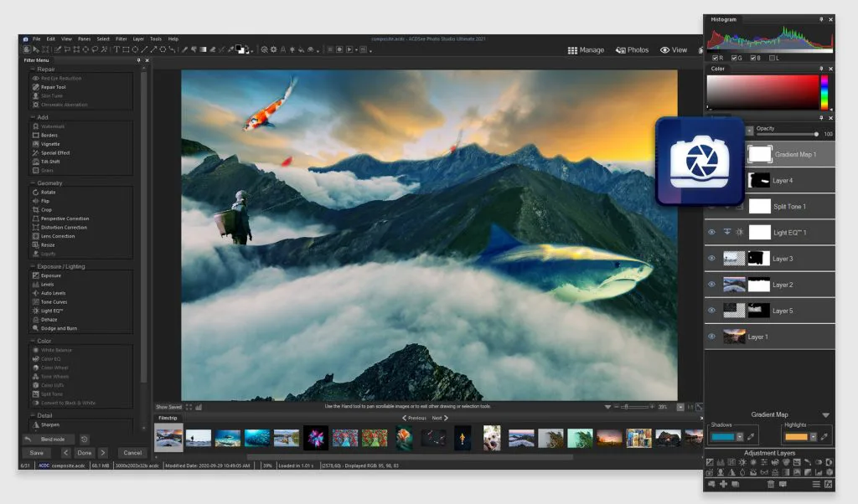Select the Move tool arrow
Viewport: 858px width, 504px height.
(35, 49)
